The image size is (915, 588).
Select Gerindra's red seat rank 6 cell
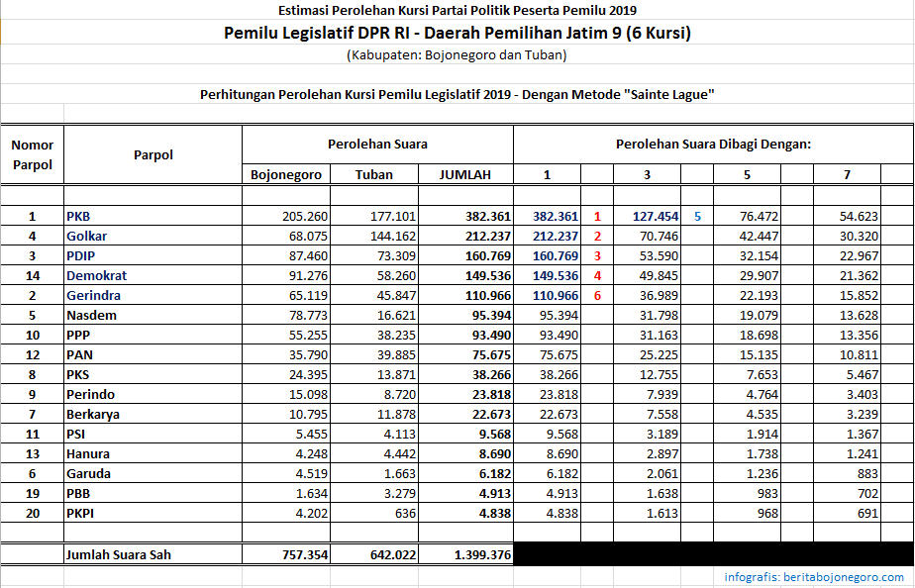coord(597,295)
